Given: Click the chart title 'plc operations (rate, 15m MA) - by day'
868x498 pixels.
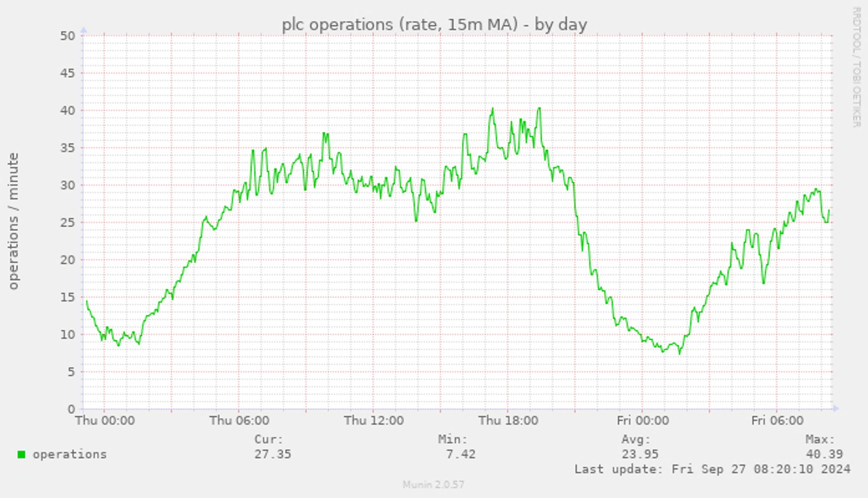Looking at the screenshot, I should [434, 25].
